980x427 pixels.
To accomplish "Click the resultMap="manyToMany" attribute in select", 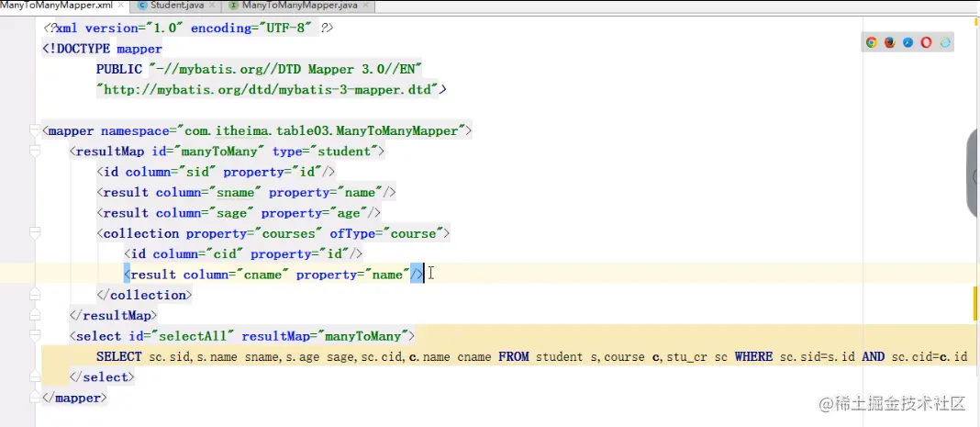I will coord(326,336).
